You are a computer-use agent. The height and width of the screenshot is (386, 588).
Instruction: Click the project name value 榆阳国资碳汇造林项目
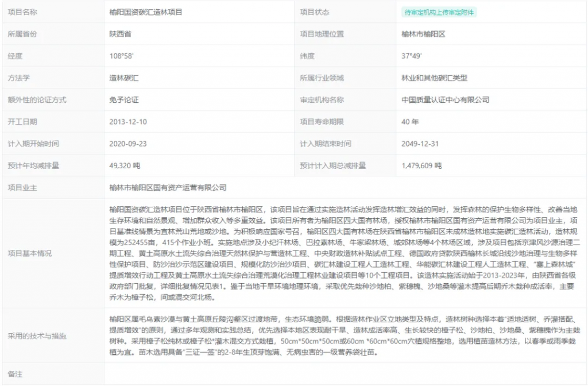pyautogui.click(x=146, y=12)
